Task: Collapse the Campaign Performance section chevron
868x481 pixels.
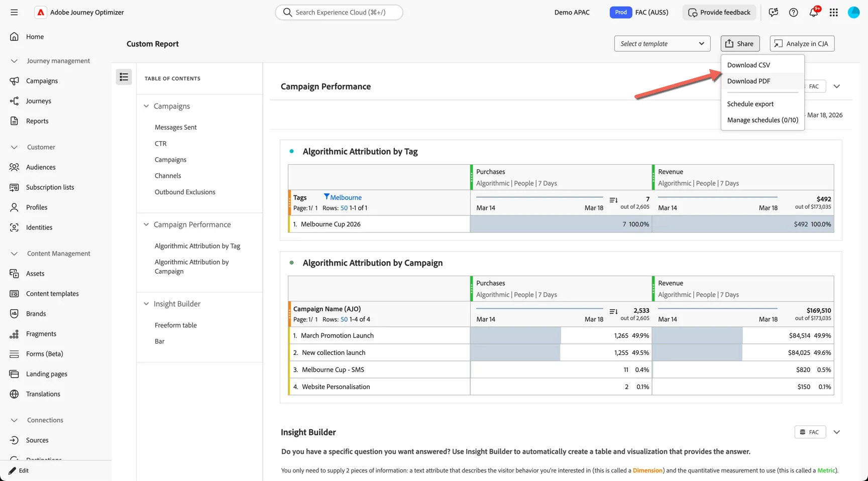Action: (836, 86)
